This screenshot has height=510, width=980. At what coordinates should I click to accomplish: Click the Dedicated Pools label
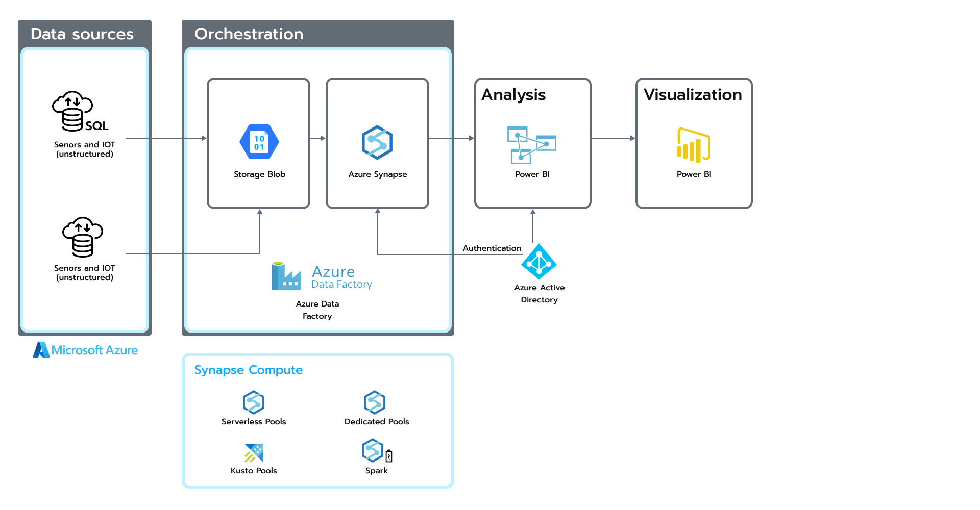[x=377, y=422]
